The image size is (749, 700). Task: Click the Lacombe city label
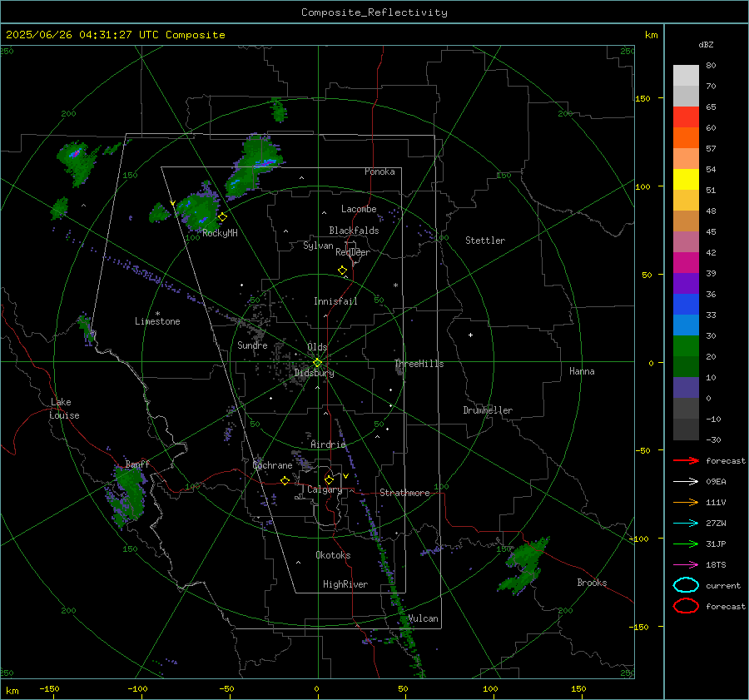point(359,209)
